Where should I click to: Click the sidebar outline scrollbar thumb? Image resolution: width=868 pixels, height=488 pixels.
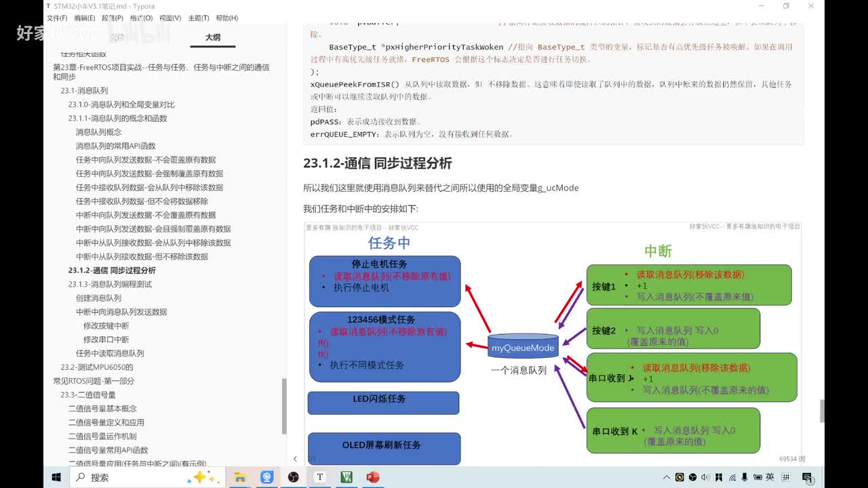284,407
